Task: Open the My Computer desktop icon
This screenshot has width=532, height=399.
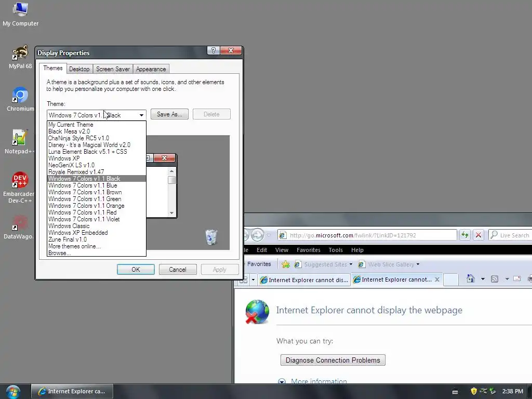Action: [x=20, y=14]
